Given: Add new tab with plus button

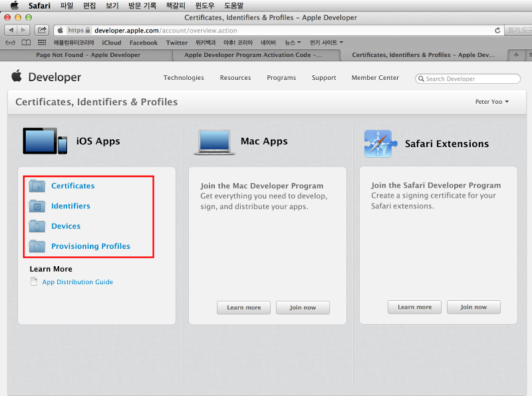Looking at the screenshot, I should click(516, 55).
